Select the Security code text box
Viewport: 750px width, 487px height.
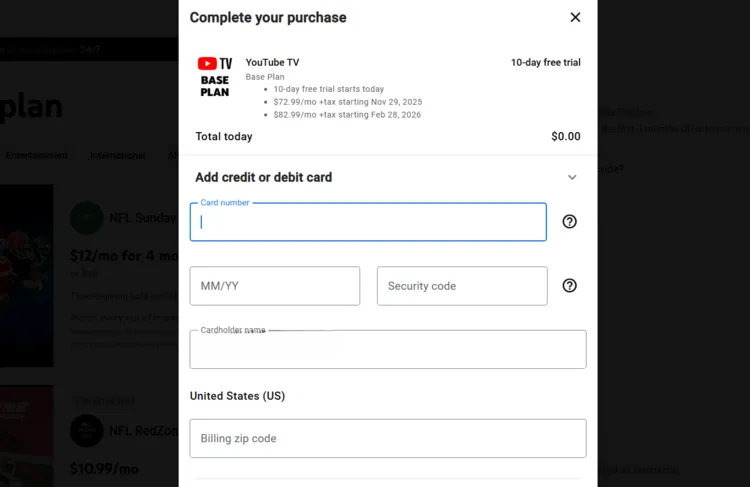(461, 286)
